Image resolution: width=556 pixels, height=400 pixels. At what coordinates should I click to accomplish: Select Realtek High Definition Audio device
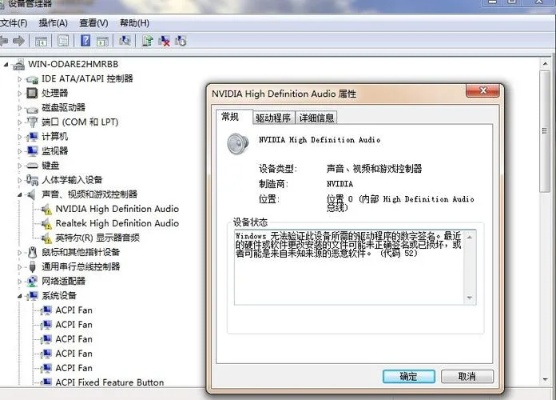pos(117,223)
